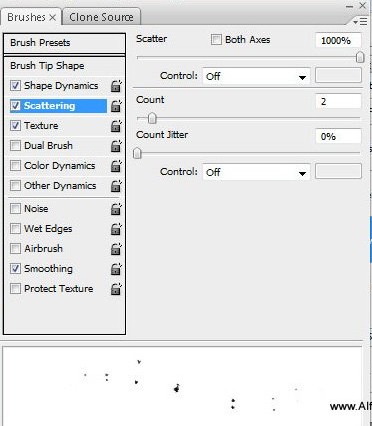Uncheck the Smoothing option
The image size is (372, 426).
15,268
